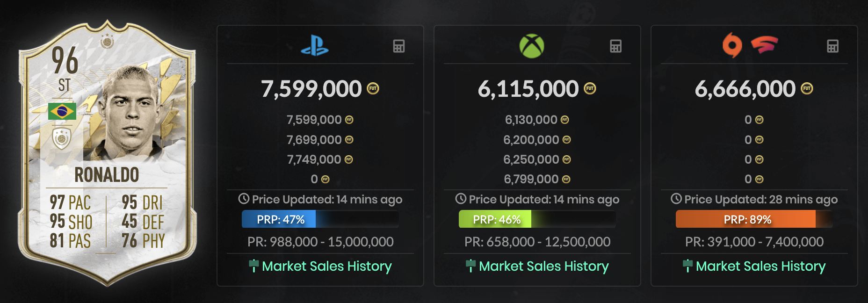The width and height of the screenshot is (868, 303).
Task: Click the blue PRP 47% bar
Action: coord(320,219)
